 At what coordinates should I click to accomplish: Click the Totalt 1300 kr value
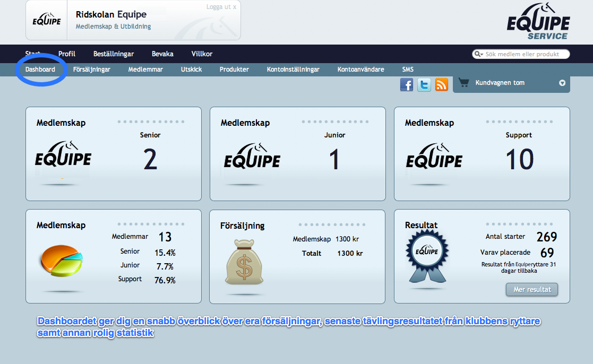tap(350, 253)
